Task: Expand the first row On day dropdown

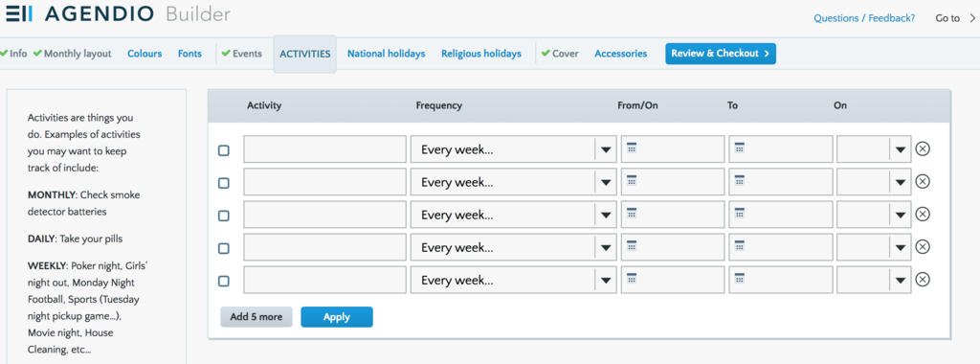Action: point(874,148)
